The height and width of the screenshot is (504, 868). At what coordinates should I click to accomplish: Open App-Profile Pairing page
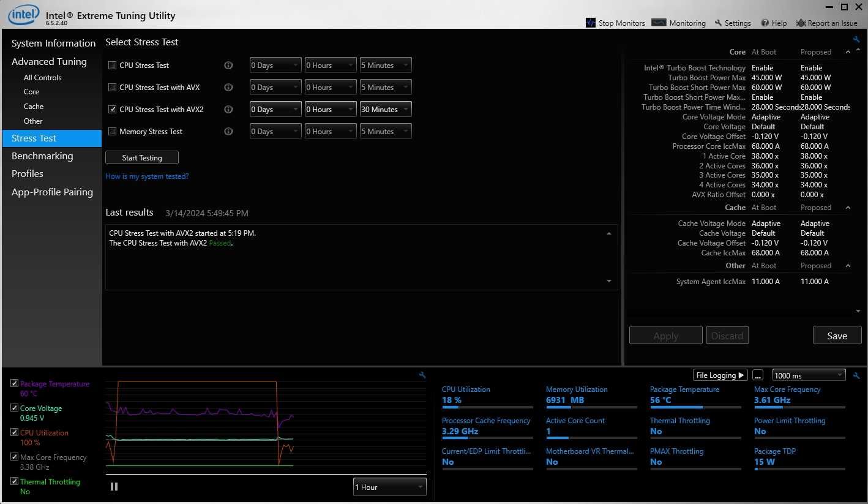click(52, 192)
